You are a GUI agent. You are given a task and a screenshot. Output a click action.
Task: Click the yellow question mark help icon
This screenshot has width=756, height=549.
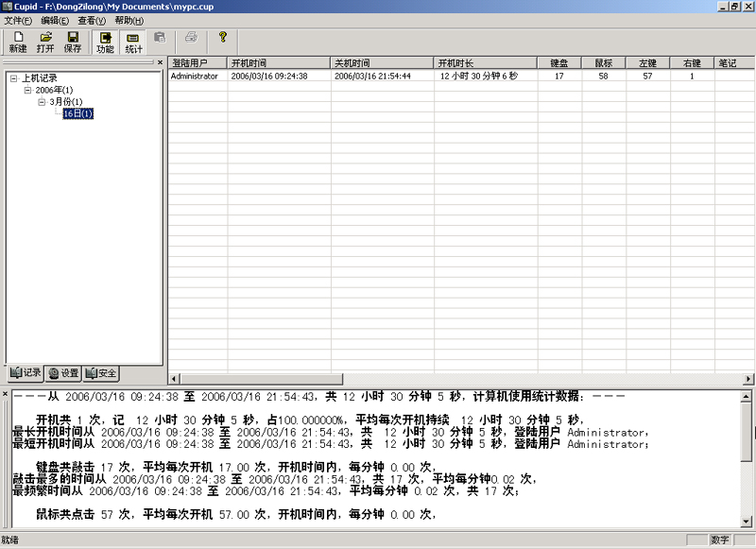pos(223,38)
